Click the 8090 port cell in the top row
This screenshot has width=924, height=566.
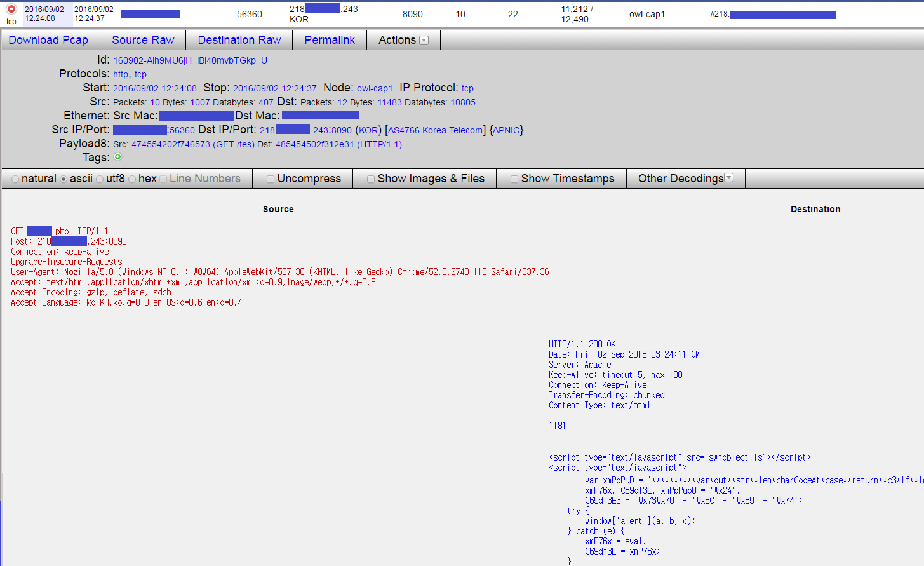tap(413, 14)
